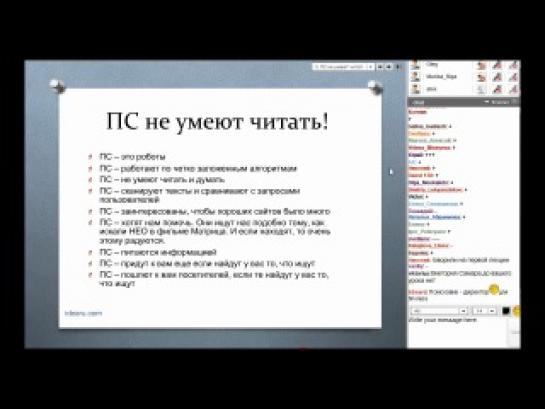Open the slide selector dropdown above the slide
545x409 pixels.
[343, 66]
